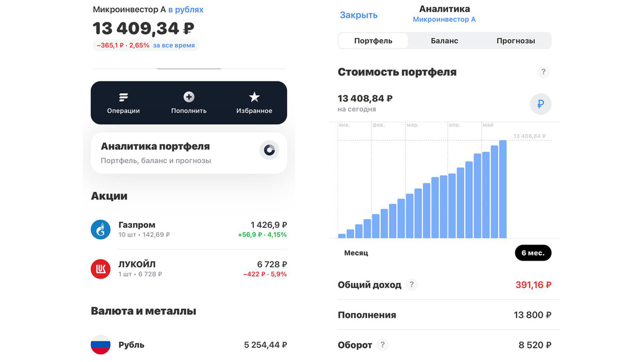Click the Газпром company logo

100,229
